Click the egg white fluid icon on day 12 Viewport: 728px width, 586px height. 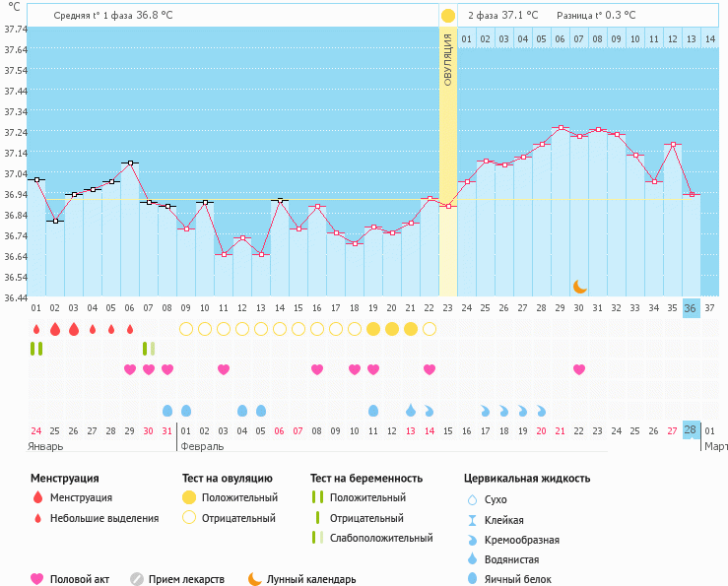coord(242,410)
